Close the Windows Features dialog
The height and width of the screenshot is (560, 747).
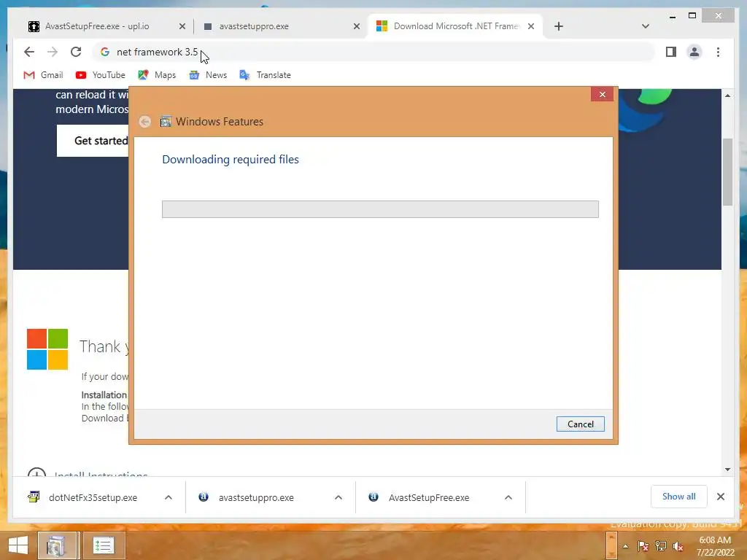(x=602, y=94)
